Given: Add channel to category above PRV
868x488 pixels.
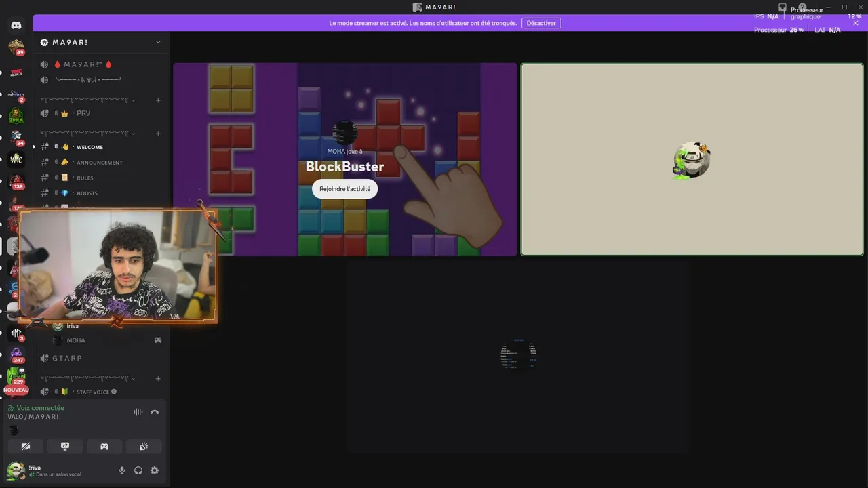Looking at the screenshot, I should click(x=158, y=100).
